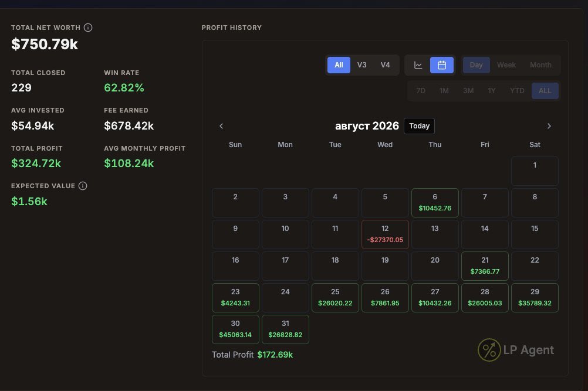588x391 pixels.
Task: Select 1M time range
Action: point(444,91)
